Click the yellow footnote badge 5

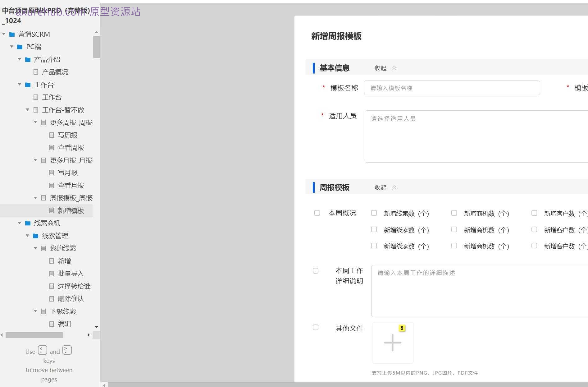tap(402, 328)
